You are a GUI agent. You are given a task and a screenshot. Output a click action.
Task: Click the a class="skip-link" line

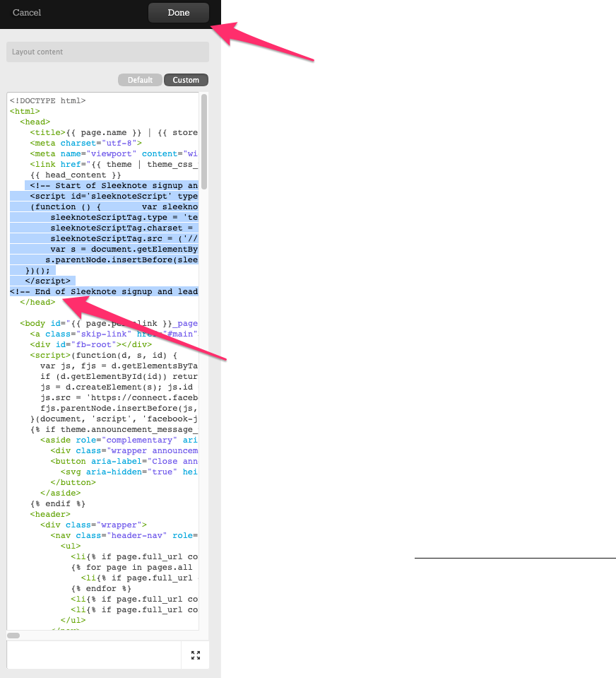[x=114, y=334]
